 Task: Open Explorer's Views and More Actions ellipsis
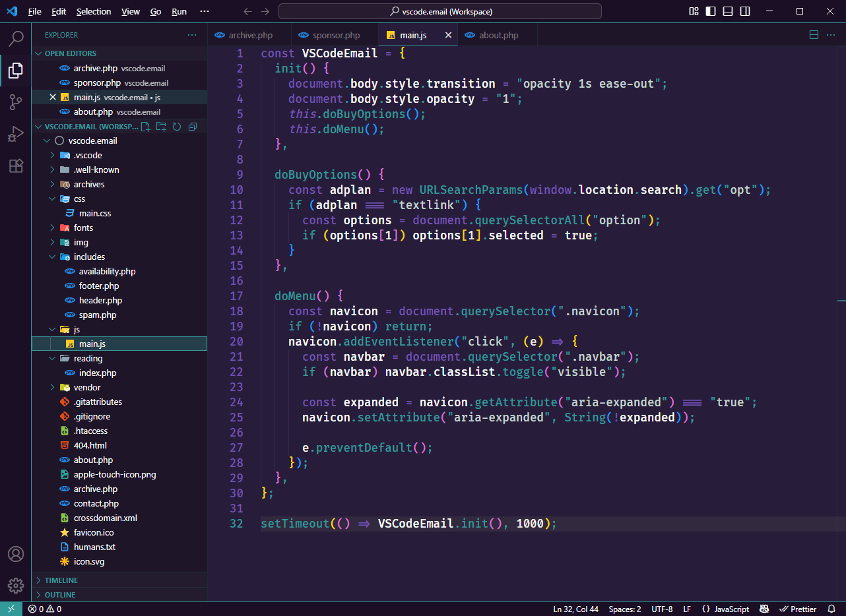[x=192, y=35]
